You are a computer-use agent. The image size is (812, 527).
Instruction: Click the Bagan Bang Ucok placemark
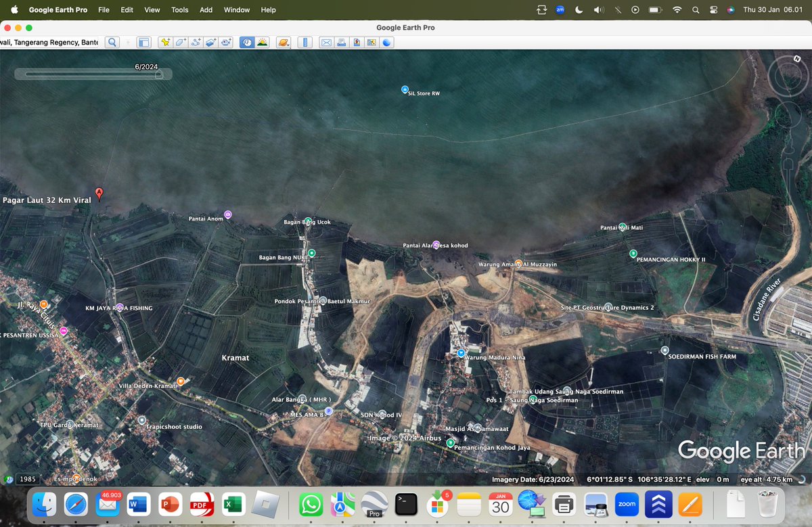click(308, 221)
